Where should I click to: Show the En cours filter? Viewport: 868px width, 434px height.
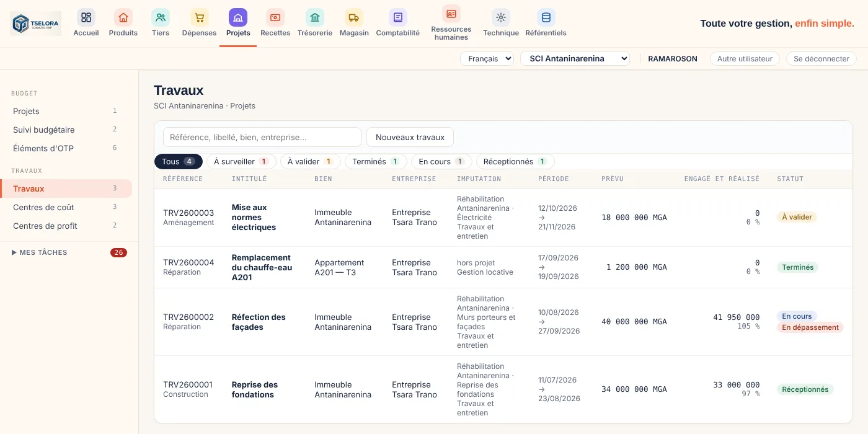pos(441,161)
